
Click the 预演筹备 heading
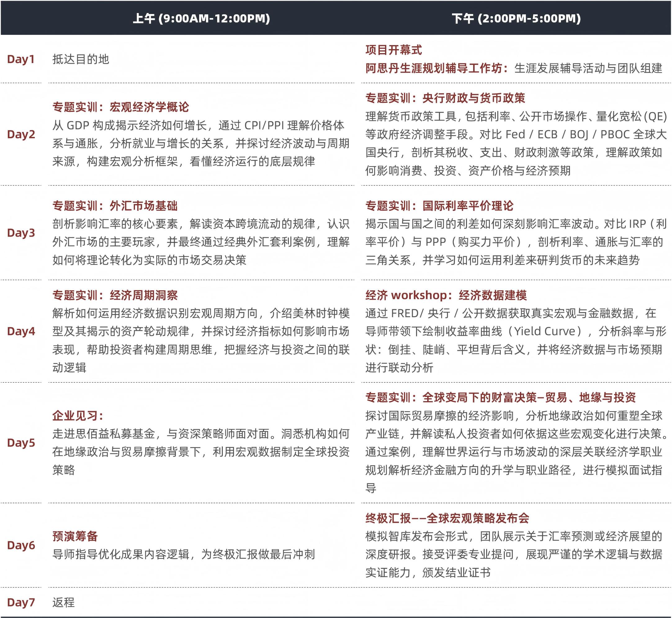click(75, 536)
